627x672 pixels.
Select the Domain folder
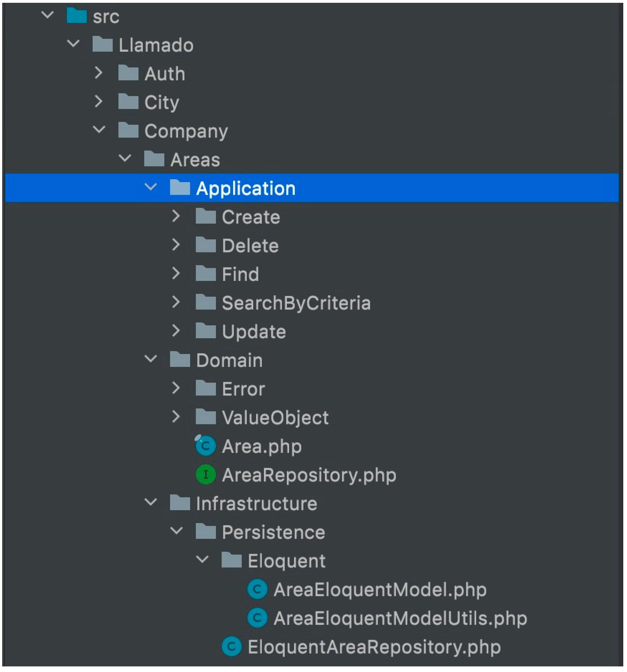click(x=229, y=360)
